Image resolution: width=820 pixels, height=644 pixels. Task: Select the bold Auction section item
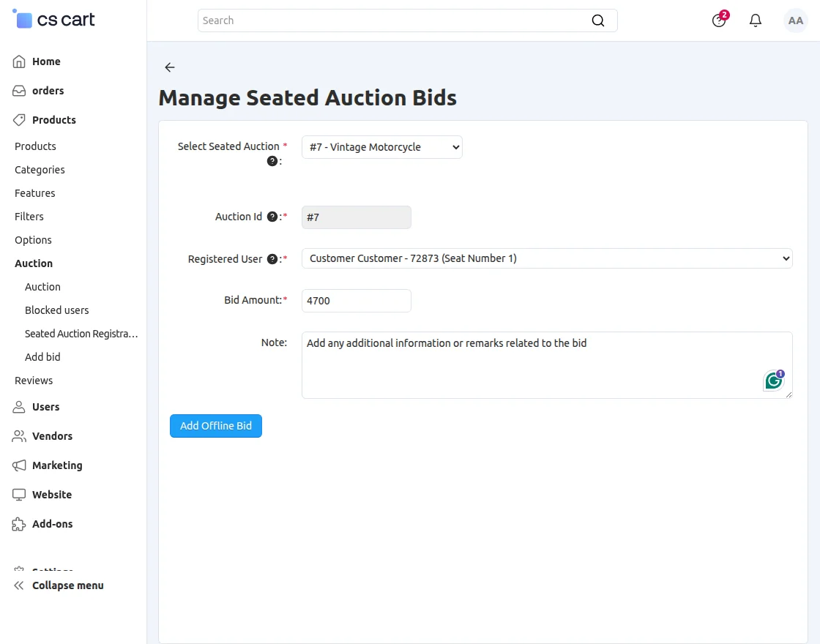point(34,263)
